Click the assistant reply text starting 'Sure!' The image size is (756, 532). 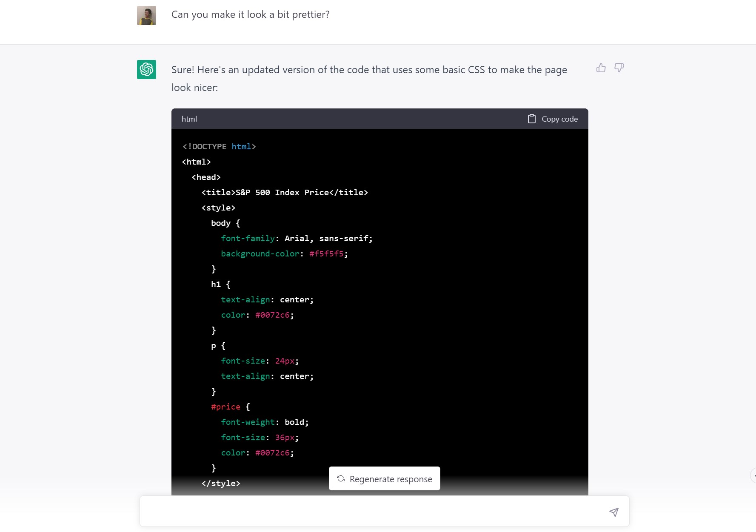coord(369,79)
